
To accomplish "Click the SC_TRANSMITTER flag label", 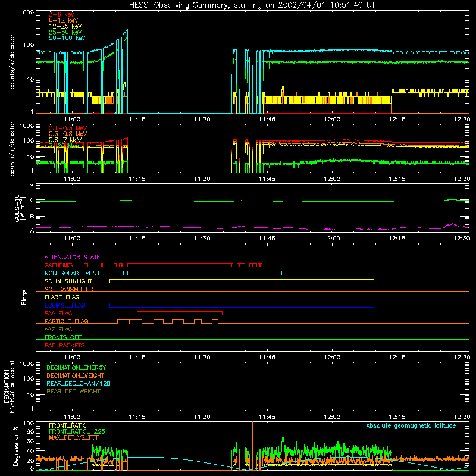I will pos(69,289).
